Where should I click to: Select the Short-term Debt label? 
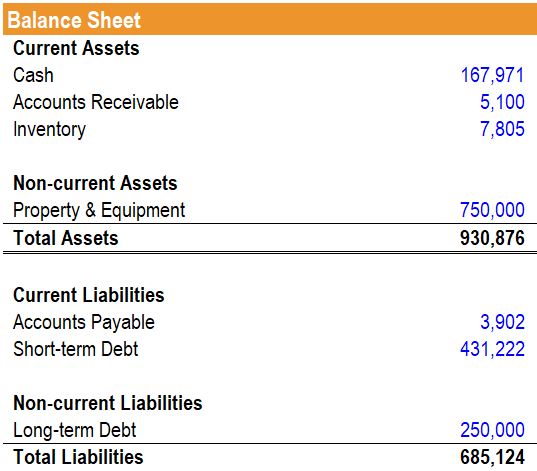click(76, 349)
